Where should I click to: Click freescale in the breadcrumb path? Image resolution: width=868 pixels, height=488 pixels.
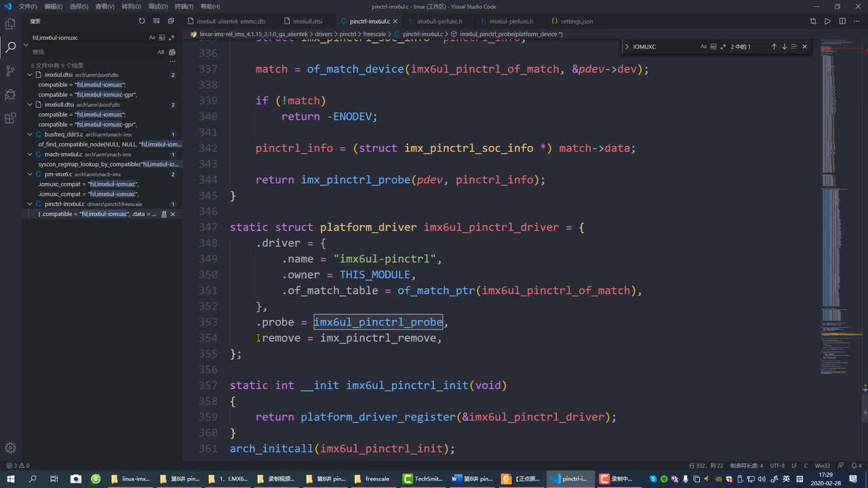(374, 34)
